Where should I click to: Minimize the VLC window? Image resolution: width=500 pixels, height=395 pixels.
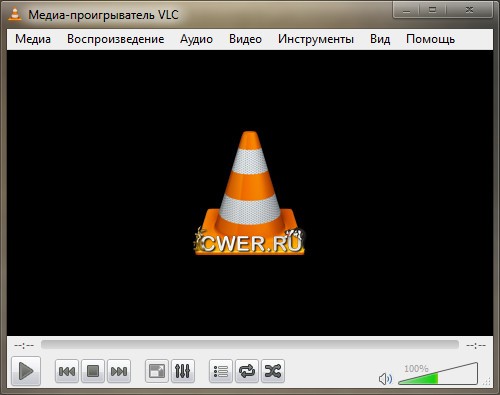(406, 10)
